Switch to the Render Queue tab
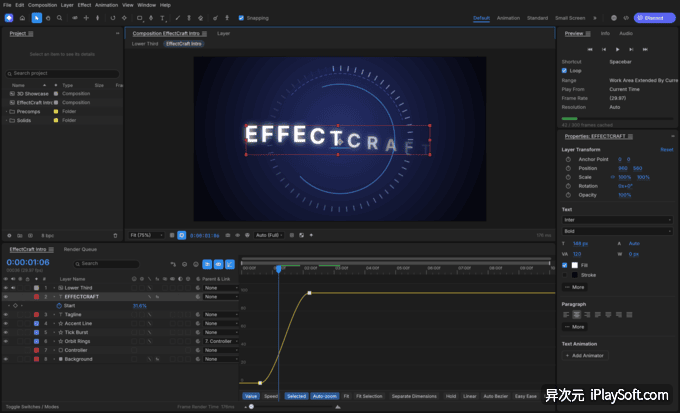The height and width of the screenshot is (413, 680). (x=80, y=249)
